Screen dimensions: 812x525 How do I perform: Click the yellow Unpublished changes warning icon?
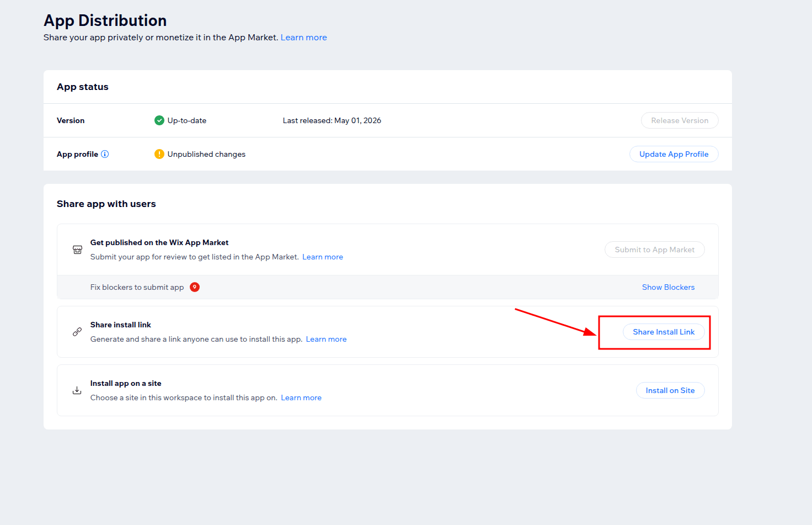[159, 154]
